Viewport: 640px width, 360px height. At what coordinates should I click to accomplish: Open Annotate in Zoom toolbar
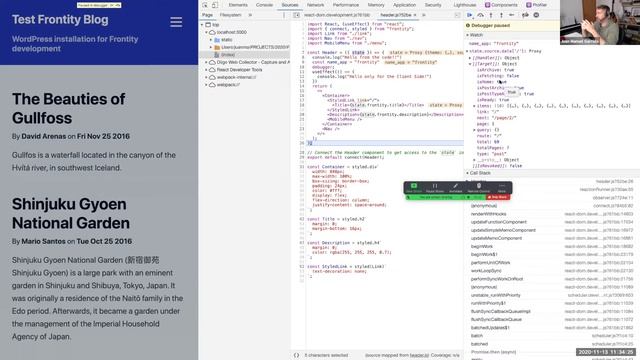[456, 188]
